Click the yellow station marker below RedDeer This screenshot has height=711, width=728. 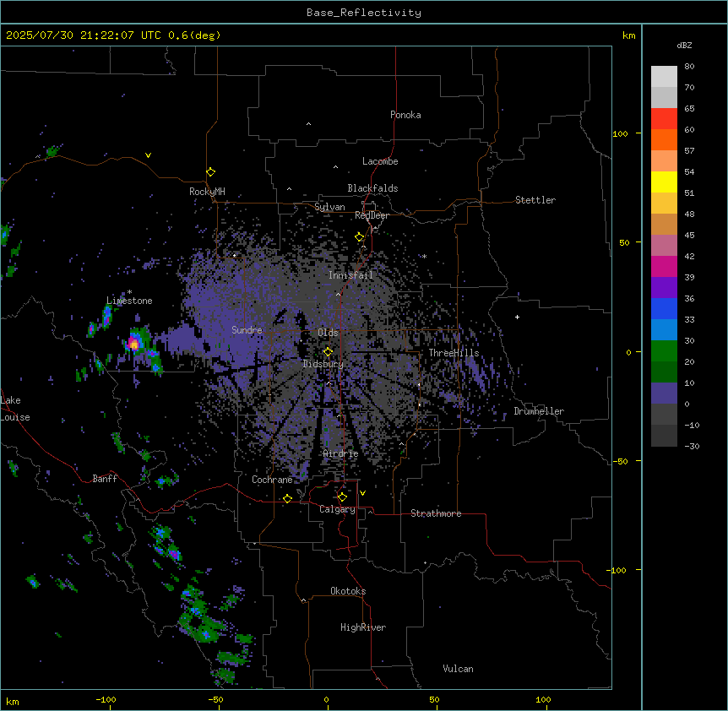[359, 237]
